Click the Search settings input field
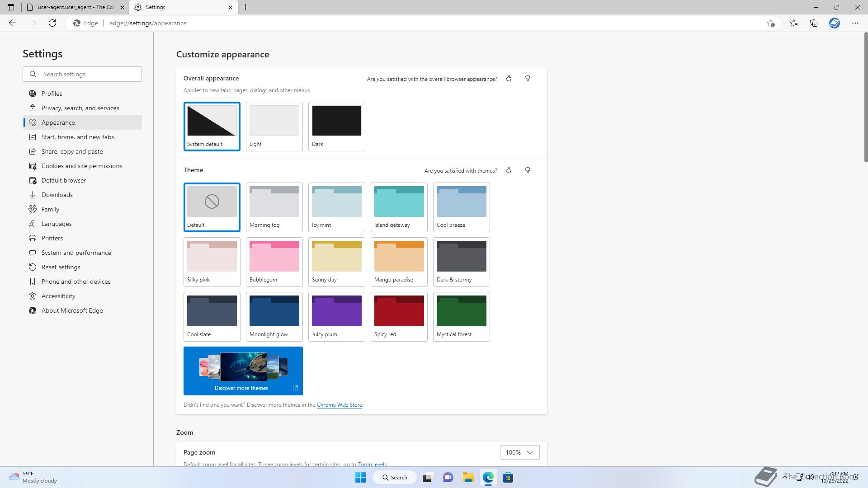 coord(89,74)
